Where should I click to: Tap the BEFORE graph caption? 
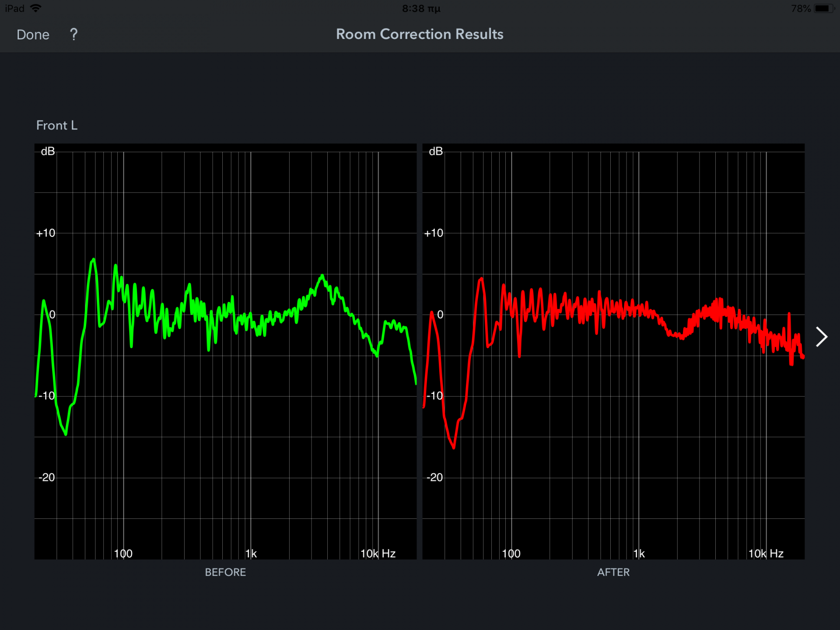point(225,572)
